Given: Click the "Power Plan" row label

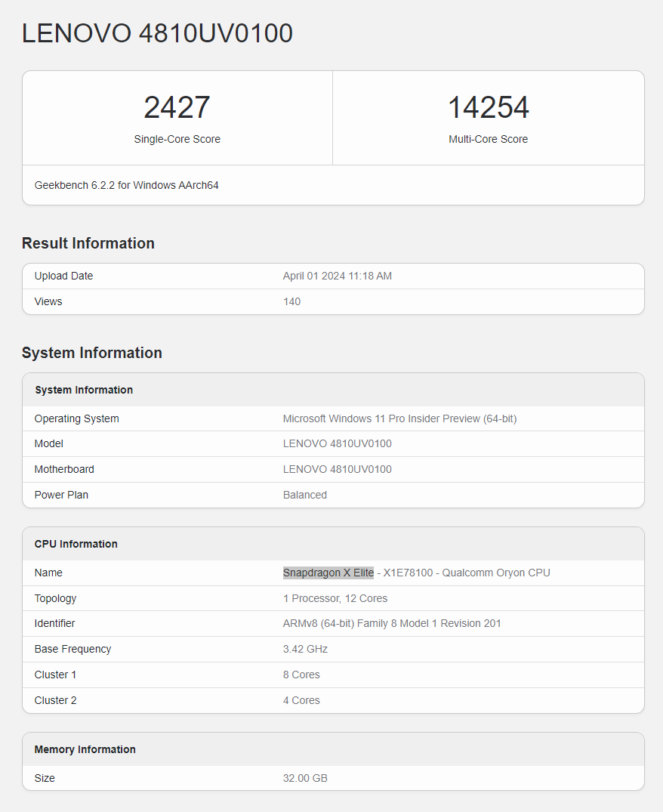Looking at the screenshot, I should coord(61,495).
